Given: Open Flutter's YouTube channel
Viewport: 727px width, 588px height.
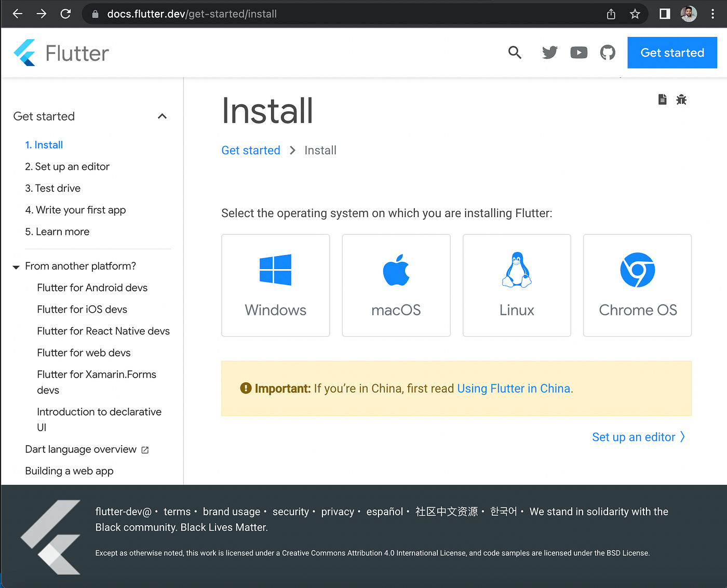Looking at the screenshot, I should [578, 52].
